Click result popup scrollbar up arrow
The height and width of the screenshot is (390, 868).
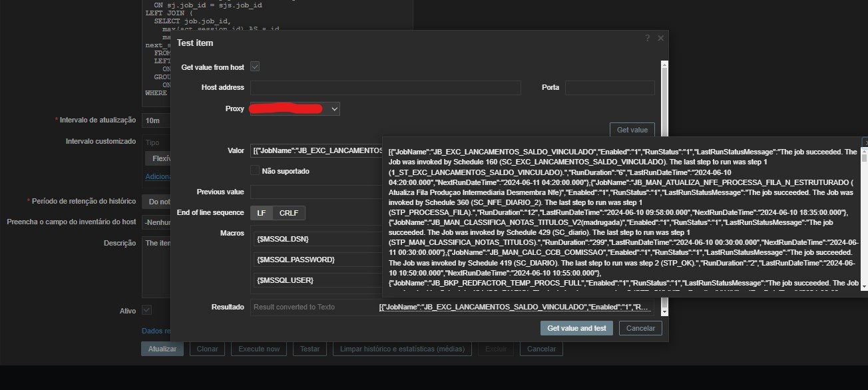(865, 151)
